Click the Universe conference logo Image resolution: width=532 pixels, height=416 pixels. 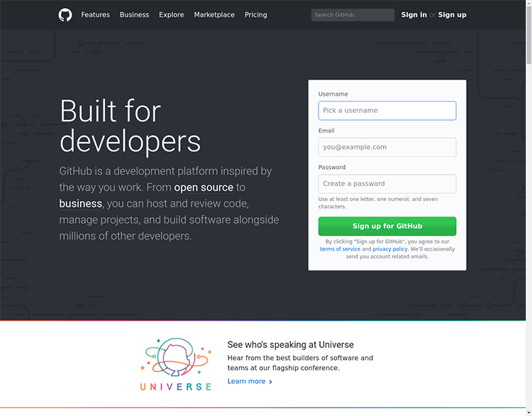tap(176, 364)
